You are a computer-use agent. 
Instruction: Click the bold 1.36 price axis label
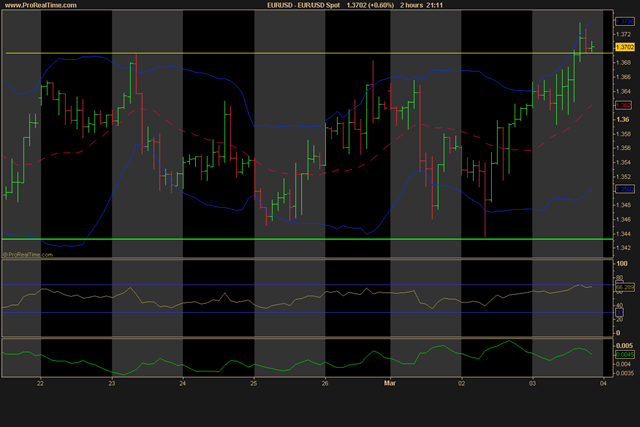622,120
